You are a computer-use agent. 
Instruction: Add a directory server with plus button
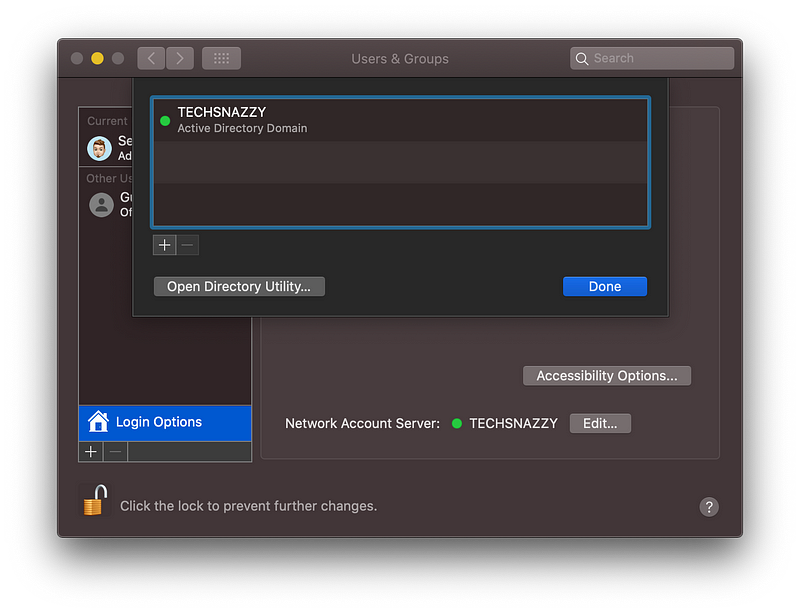[x=164, y=246]
